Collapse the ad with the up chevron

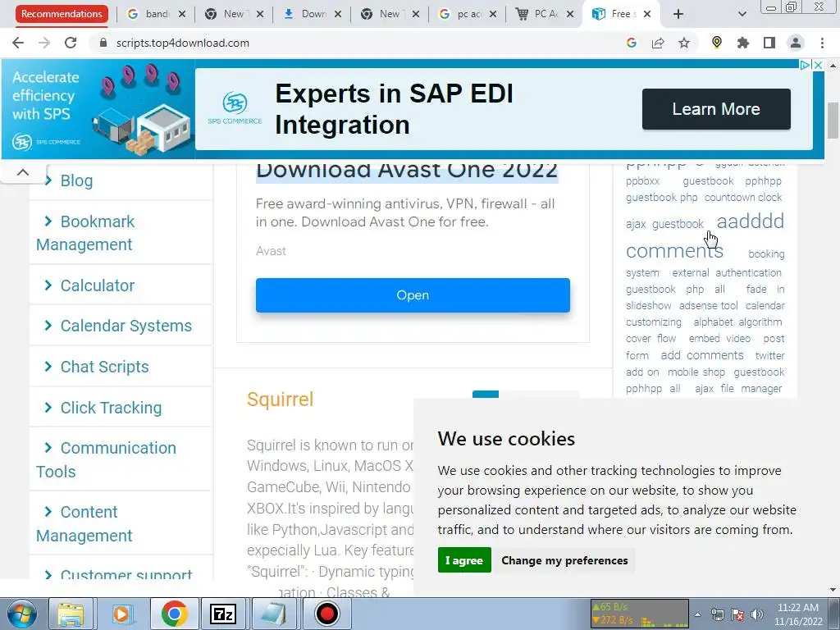tap(22, 172)
